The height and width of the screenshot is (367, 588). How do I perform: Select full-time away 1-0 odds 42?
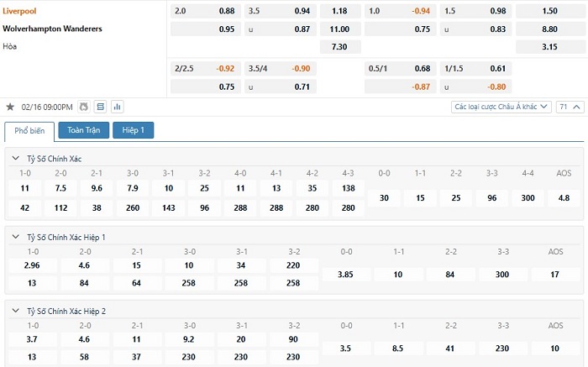click(x=24, y=207)
